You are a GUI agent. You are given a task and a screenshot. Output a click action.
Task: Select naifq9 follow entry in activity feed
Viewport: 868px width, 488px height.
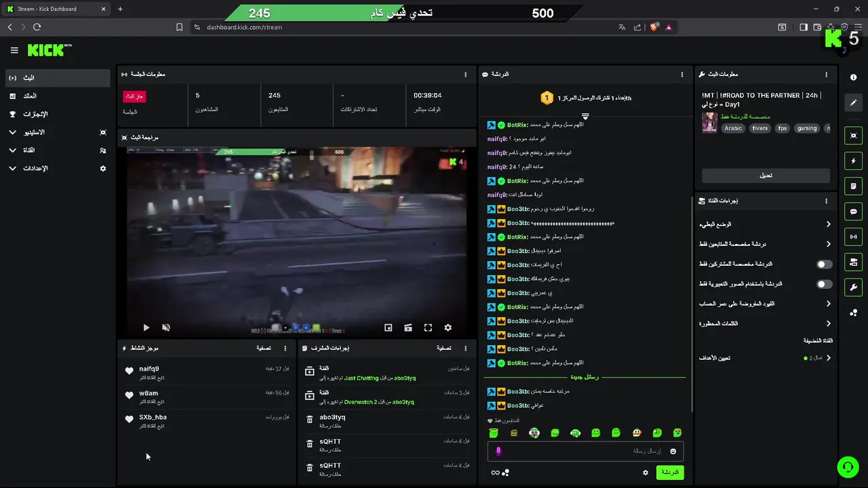[x=207, y=371]
